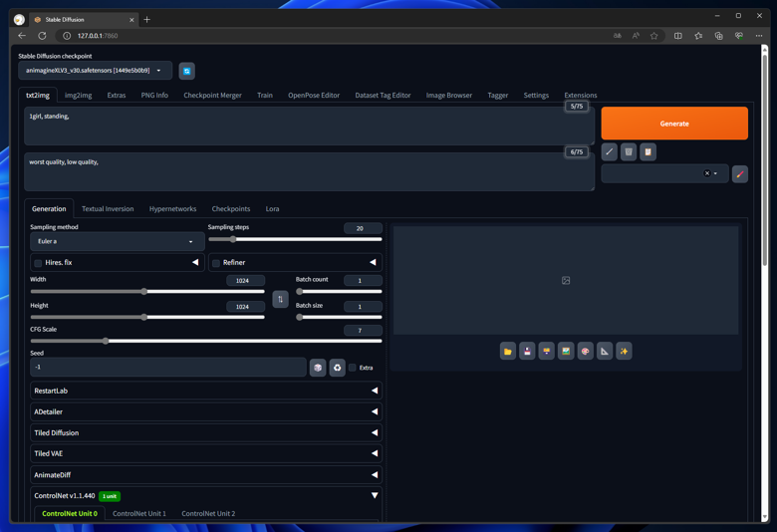Expand the Refiner section arrow

pyautogui.click(x=373, y=262)
